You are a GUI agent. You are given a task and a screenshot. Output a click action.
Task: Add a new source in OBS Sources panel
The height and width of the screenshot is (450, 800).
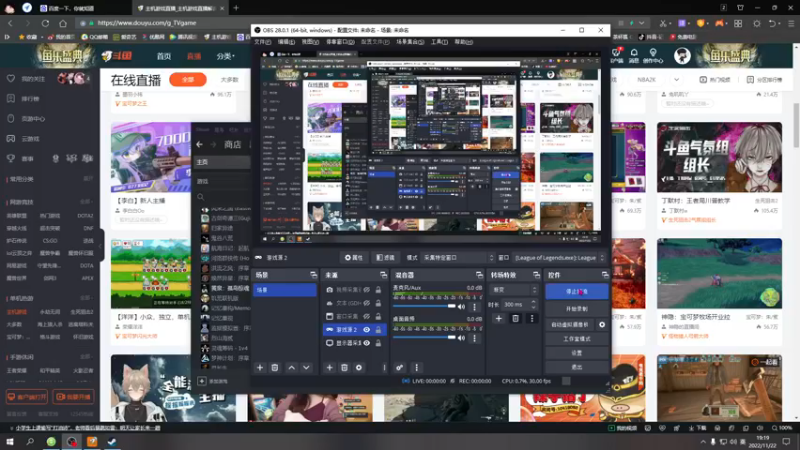[330, 367]
